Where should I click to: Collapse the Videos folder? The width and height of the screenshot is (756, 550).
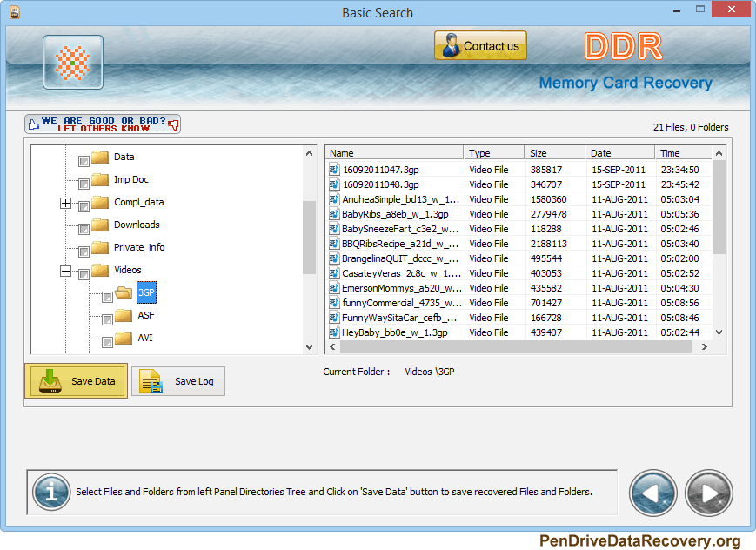pyautogui.click(x=65, y=270)
